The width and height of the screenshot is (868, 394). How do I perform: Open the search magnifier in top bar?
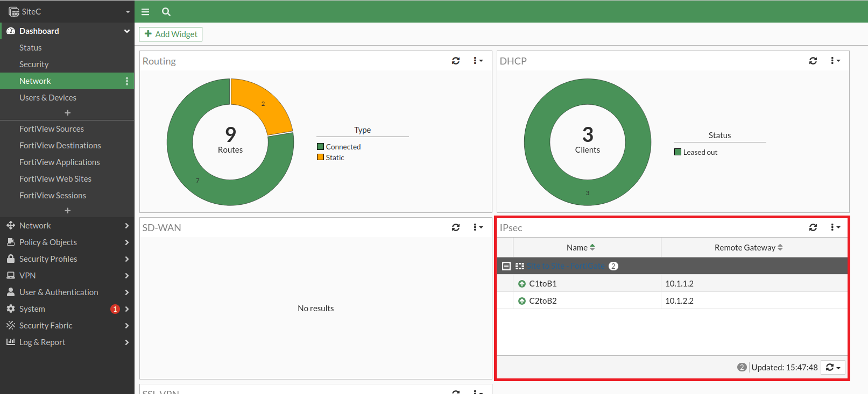[x=166, y=12]
